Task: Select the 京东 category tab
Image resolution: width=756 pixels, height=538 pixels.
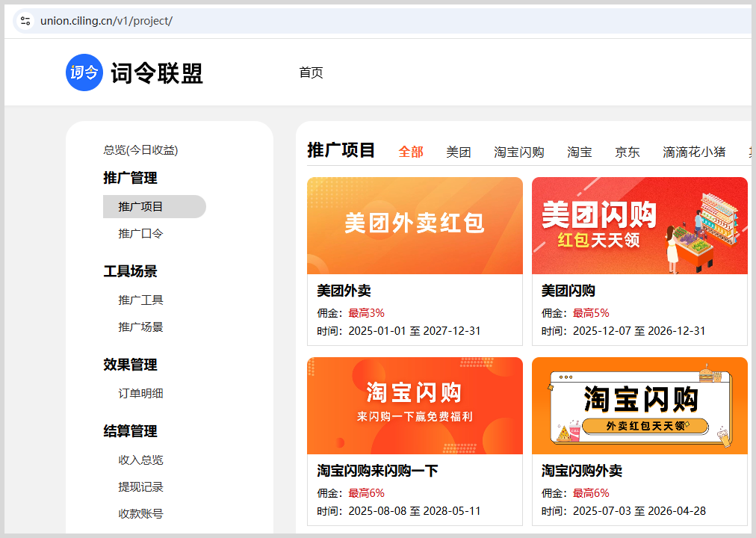Action: [628, 152]
